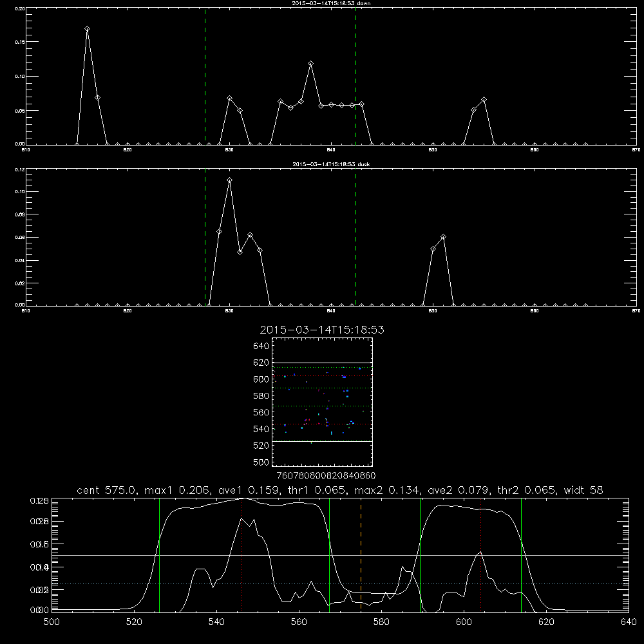Click the y-axis label 580 of scatter plot
This screenshot has height=644, width=644.
click(x=261, y=395)
